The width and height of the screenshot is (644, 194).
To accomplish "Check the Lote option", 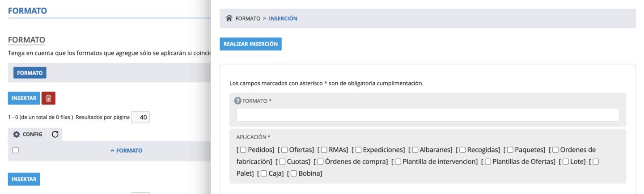I will pos(566,161).
